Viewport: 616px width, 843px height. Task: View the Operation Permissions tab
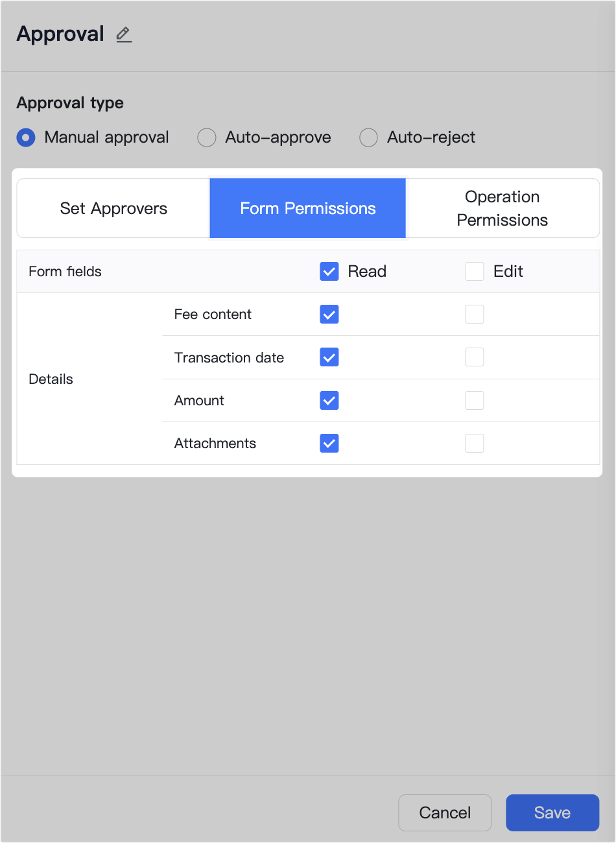(503, 208)
